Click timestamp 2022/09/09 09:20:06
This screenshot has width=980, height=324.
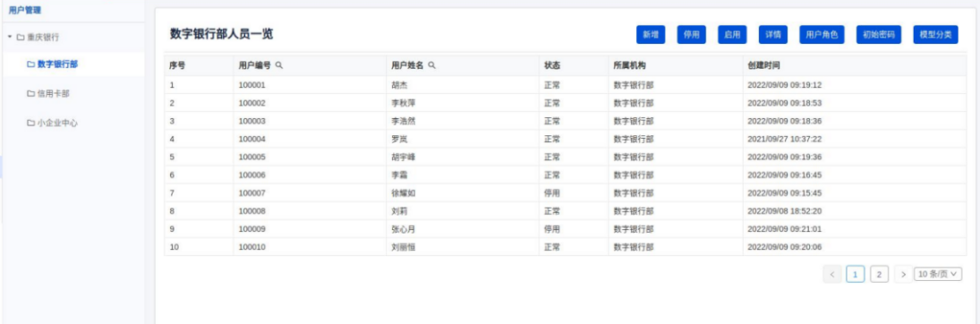click(x=784, y=247)
